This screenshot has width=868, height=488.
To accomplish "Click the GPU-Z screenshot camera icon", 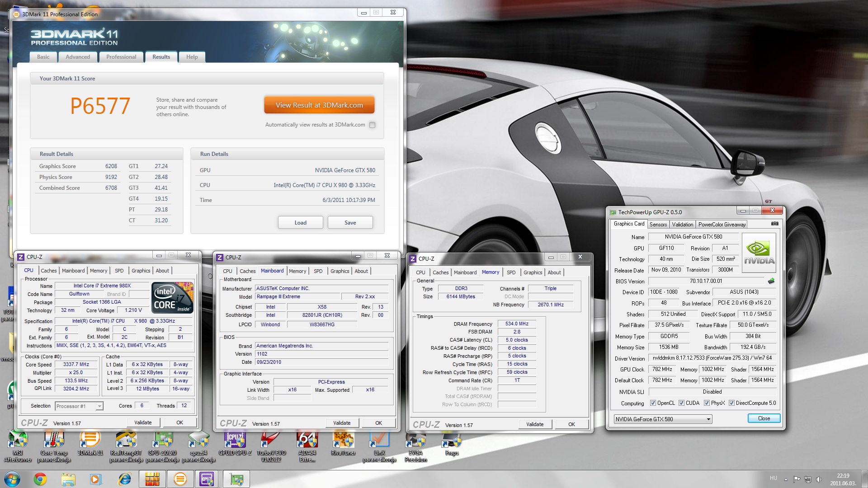I will 774,224.
